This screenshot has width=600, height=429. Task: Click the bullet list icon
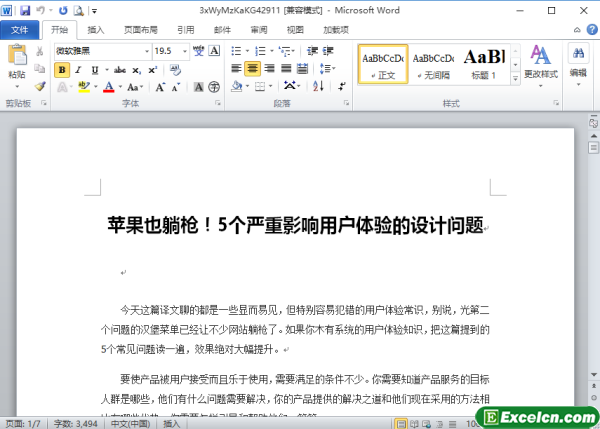click(x=236, y=50)
